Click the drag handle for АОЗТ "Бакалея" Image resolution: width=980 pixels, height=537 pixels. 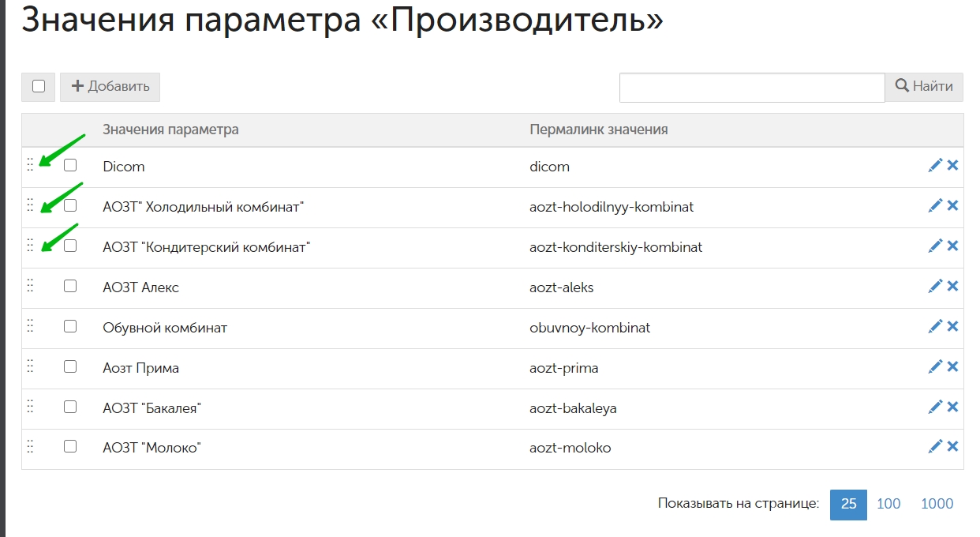coord(30,406)
